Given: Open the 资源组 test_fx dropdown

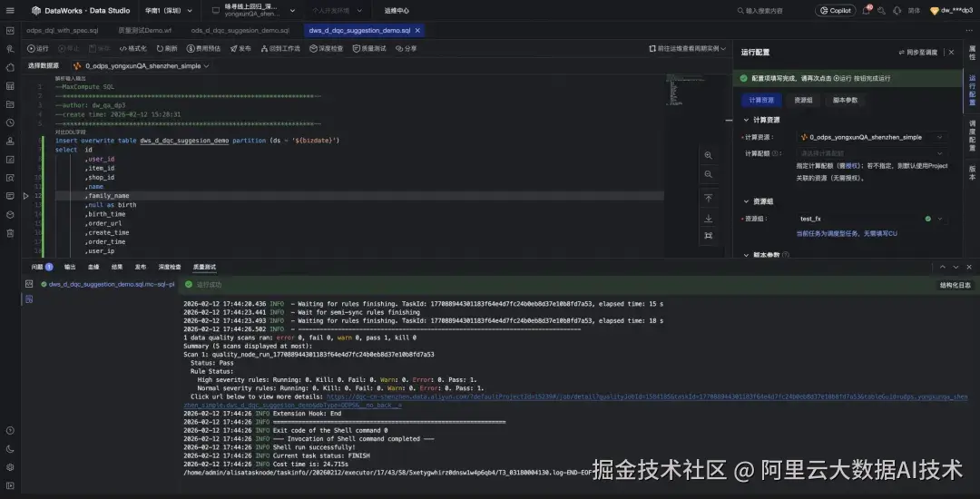Looking at the screenshot, I should click(872, 219).
